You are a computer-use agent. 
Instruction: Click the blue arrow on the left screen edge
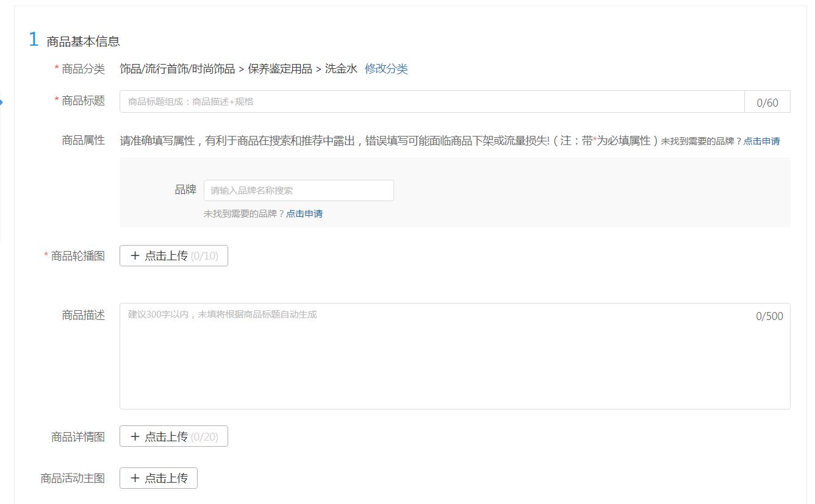[2, 103]
